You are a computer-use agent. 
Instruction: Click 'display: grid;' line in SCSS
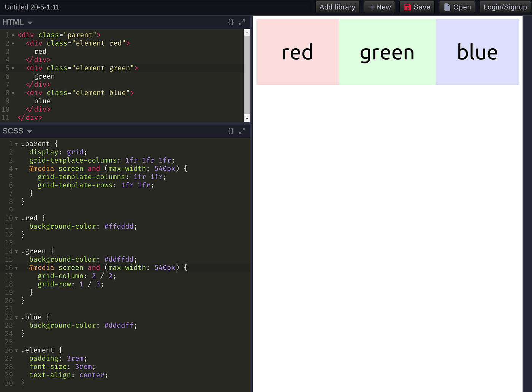(x=58, y=152)
